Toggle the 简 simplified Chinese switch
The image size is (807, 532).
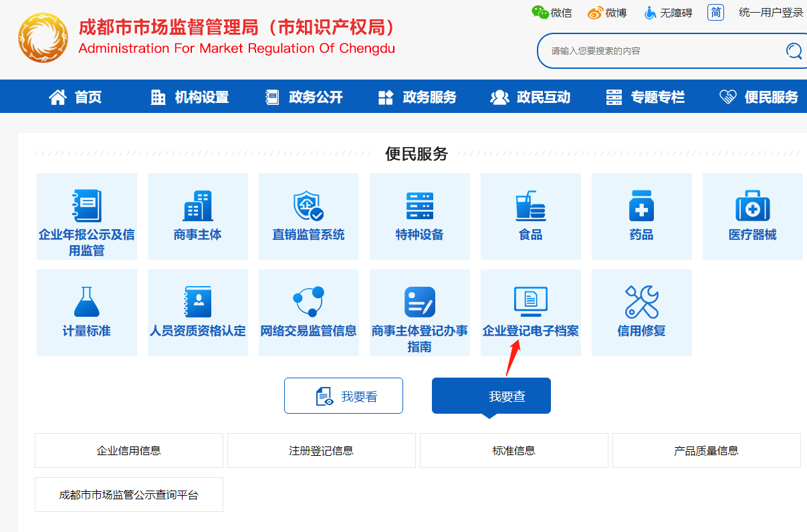coord(715,12)
